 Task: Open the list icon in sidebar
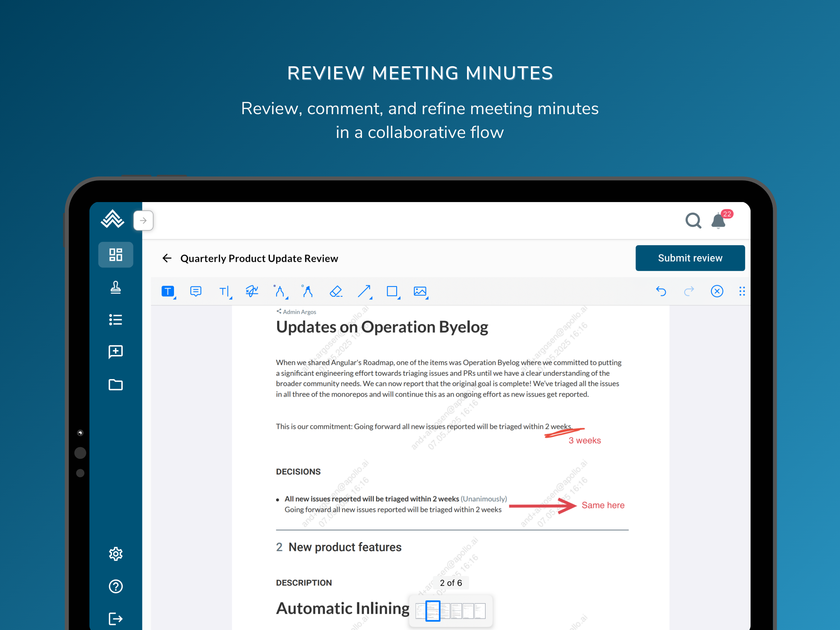click(x=116, y=320)
